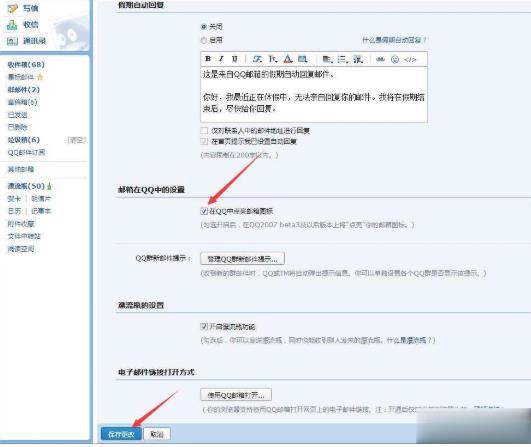Open 已删除 deleted folder
Image resolution: width=531 pixels, height=447 pixels.
pyautogui.click(x=18, y=127)
